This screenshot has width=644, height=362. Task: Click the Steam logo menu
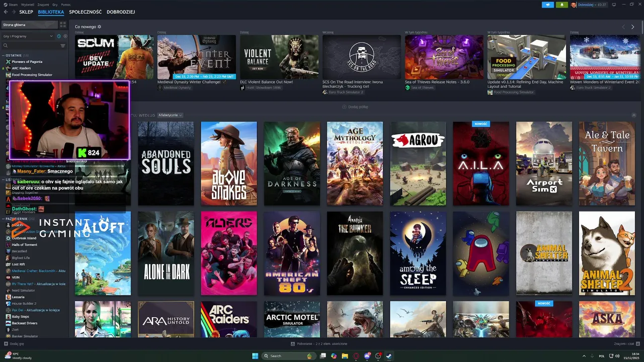pos(11,5)
